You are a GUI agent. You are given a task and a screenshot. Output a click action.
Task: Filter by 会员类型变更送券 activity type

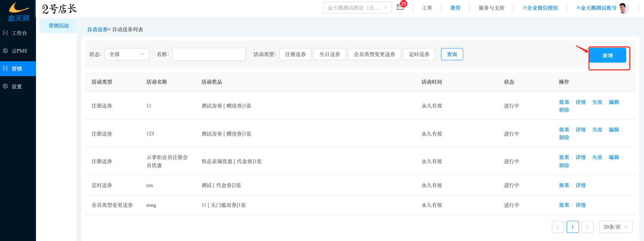tap(374, 54)
